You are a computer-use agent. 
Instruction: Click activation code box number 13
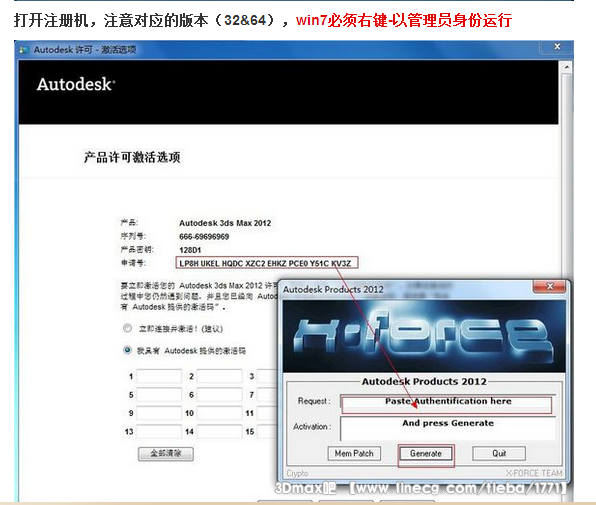[x=159, y=431]
